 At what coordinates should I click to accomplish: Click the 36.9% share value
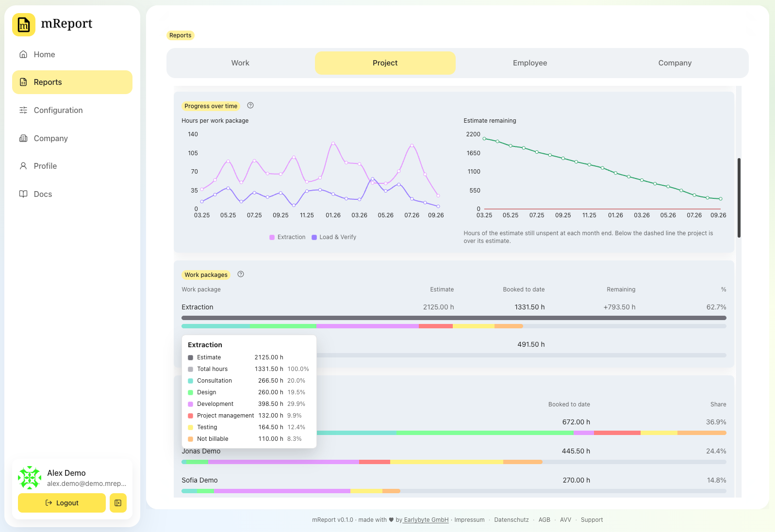tap(716, 422)
